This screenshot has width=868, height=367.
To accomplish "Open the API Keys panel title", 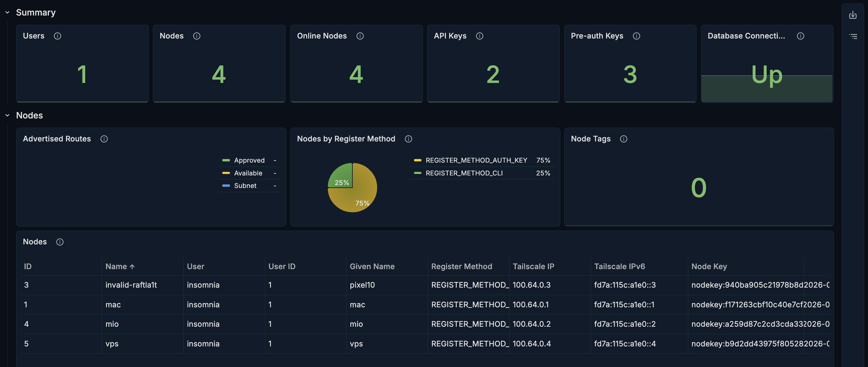I will [x=450, y=36].
